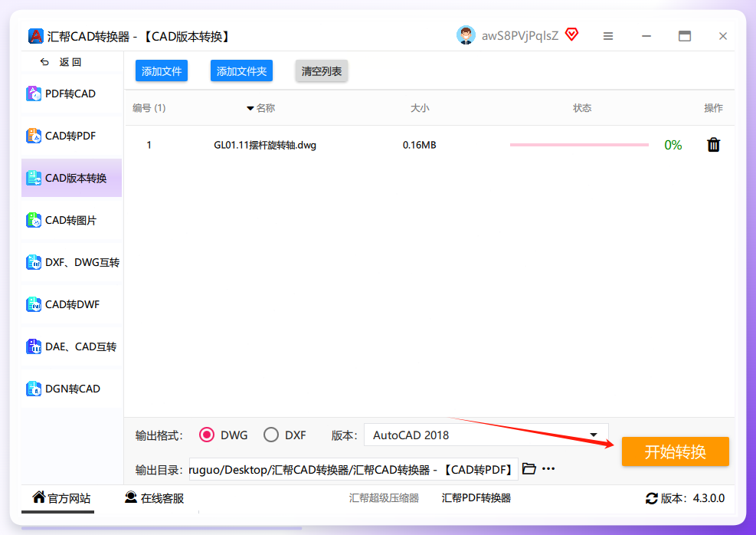
Task: Click the back arrow icon beside 返回
Action: [x=45, y=62]
